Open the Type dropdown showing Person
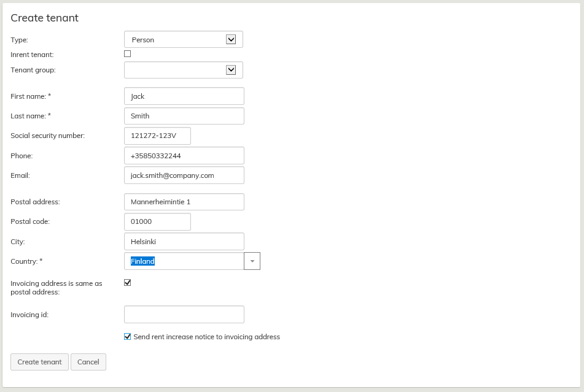Image resolution: width=584 pixels, height=392 pixels. (x=183, y=39)
